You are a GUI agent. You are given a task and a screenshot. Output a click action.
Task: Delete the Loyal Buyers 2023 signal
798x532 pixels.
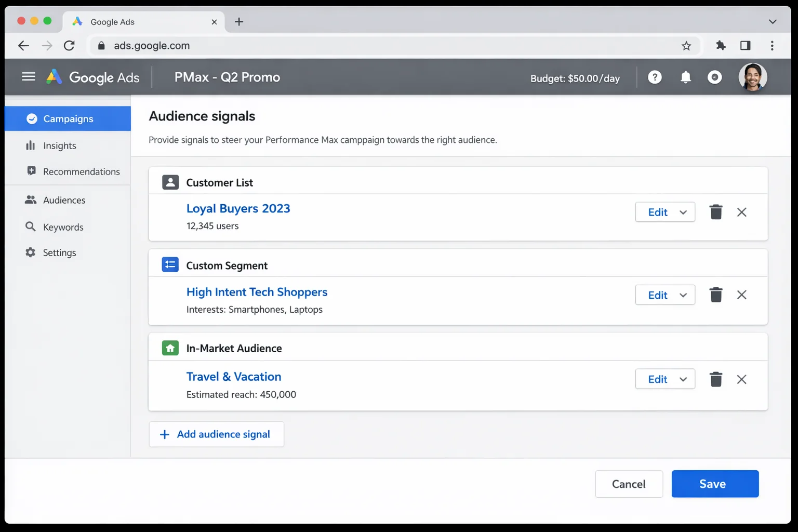[x=716, y=212]
